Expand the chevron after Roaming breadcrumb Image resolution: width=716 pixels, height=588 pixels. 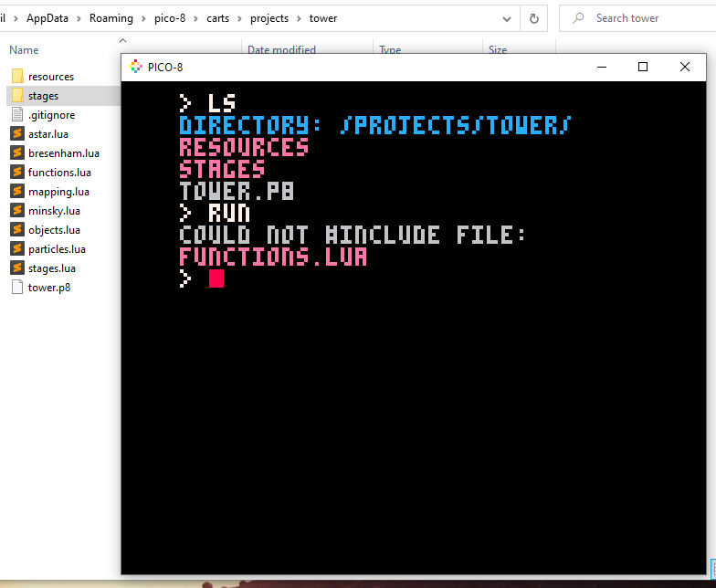point(143,18)
